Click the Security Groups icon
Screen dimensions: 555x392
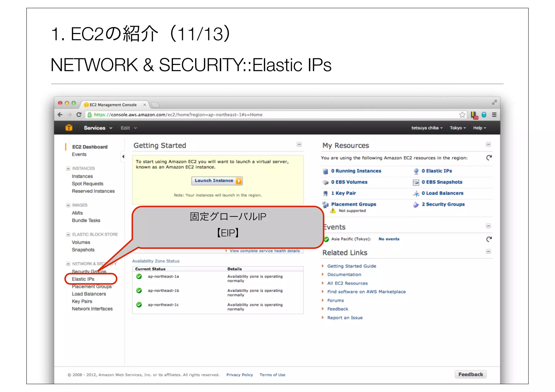tap(416, 205)
